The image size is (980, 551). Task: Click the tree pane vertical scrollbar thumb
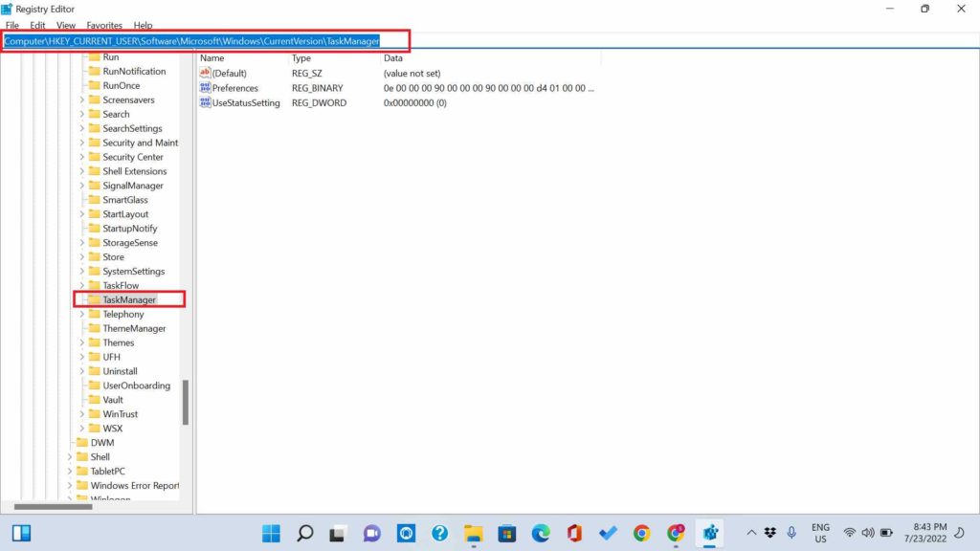(x=185, y=403)
